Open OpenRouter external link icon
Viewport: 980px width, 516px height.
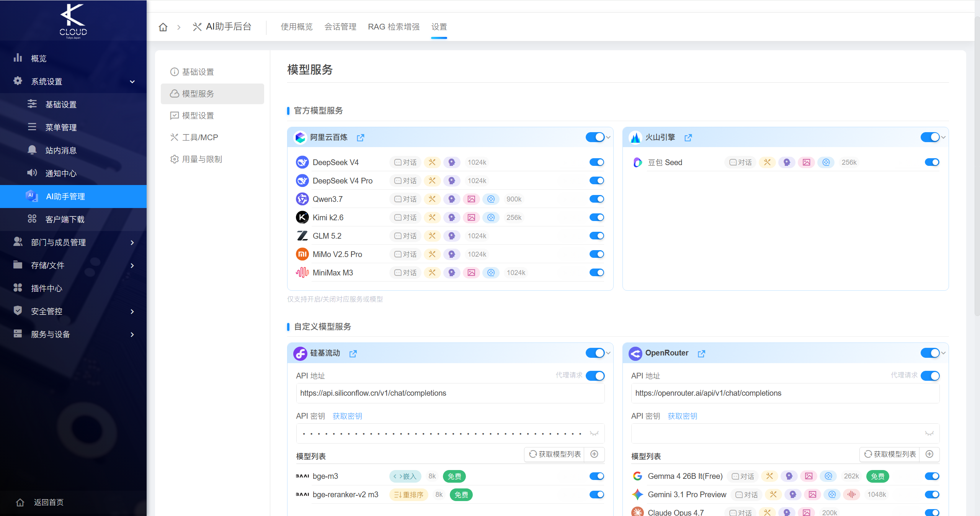point(701,354)
